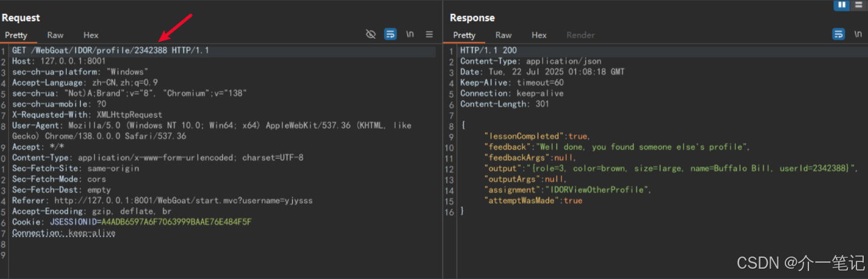Click the Sec-Fetch-Site: same-origin header
Screen dimensions: 868x279
[75, 169]
